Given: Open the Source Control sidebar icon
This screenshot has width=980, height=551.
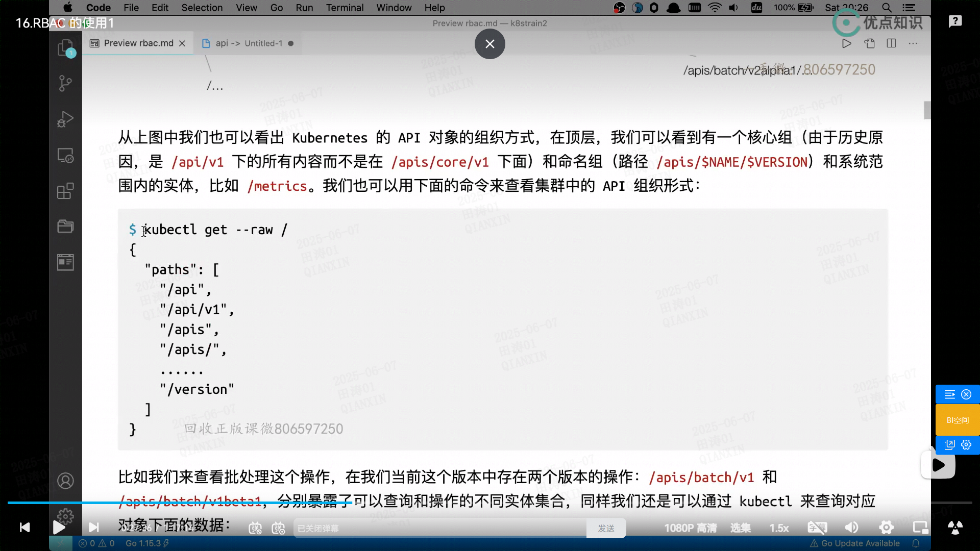Looking at the screenshot, I should tap(65, 83).
